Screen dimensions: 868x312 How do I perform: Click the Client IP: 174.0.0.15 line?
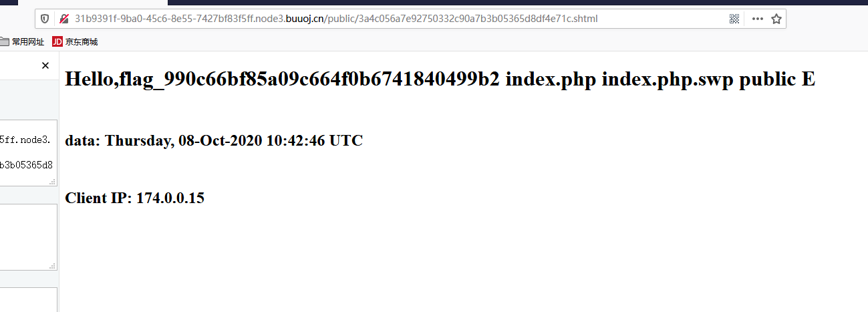[134, 198]
